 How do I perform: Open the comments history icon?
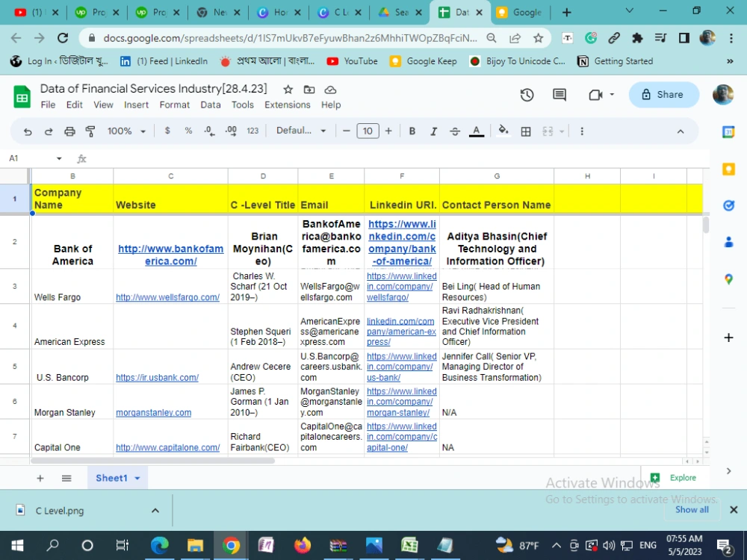click(560, 95)
